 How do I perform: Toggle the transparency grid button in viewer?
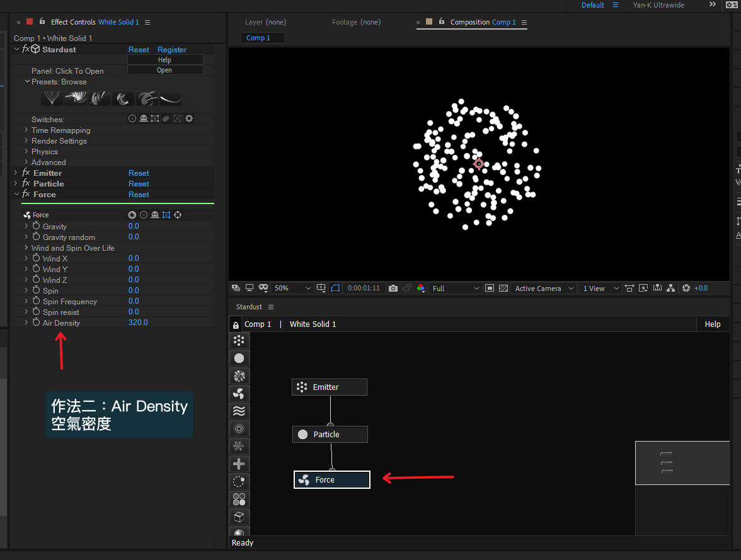click(x=503, y=289)
